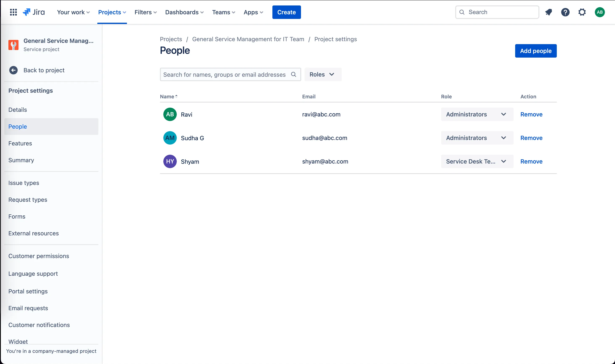Open General Service Management for IT Team breadcrumb
Screen dimensions: 615x364
(x=248, y=39)
